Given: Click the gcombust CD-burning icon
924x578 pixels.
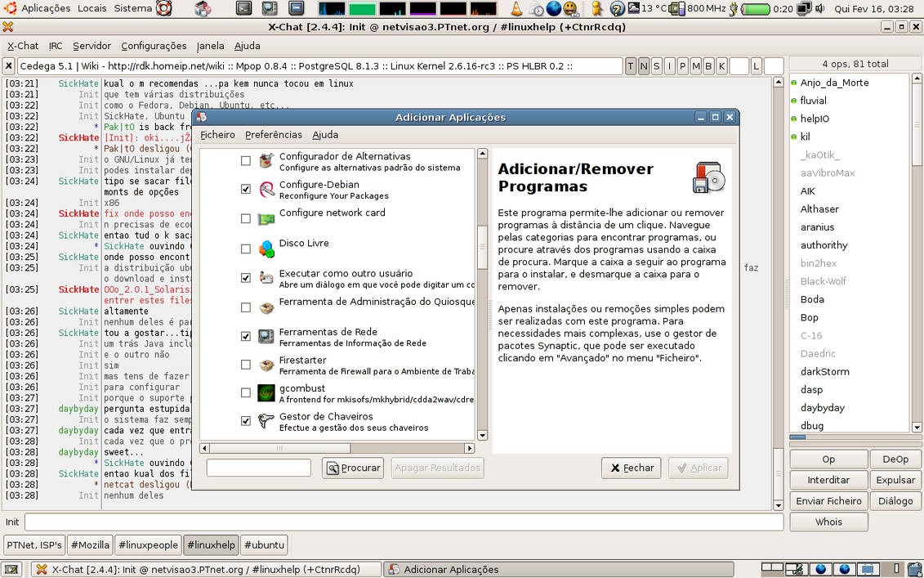Looking at the screenshot, I should click(266, 393).
